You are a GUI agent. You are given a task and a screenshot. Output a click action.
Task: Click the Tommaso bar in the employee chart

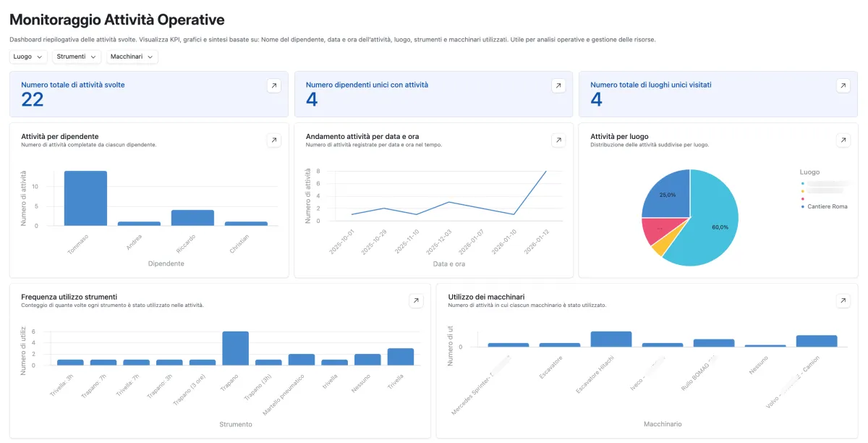click(85, 198)
